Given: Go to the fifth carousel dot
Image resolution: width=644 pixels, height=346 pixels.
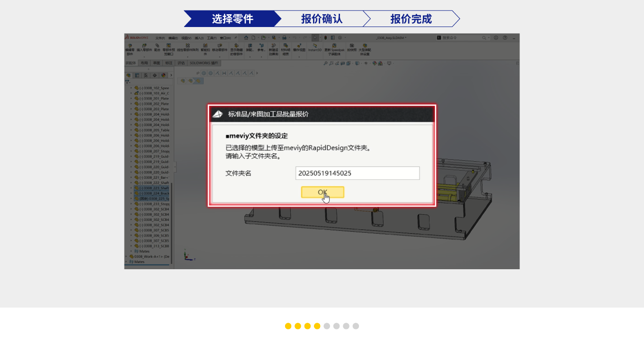Looking at the screenshot, I should coord(327,326).
